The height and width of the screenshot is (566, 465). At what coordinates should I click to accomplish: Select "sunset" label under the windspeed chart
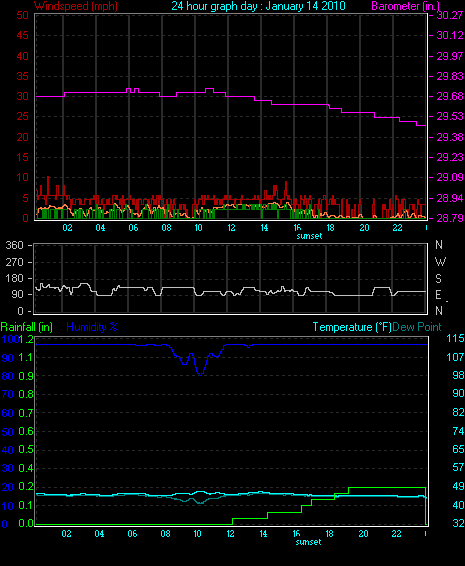(309, 236)
